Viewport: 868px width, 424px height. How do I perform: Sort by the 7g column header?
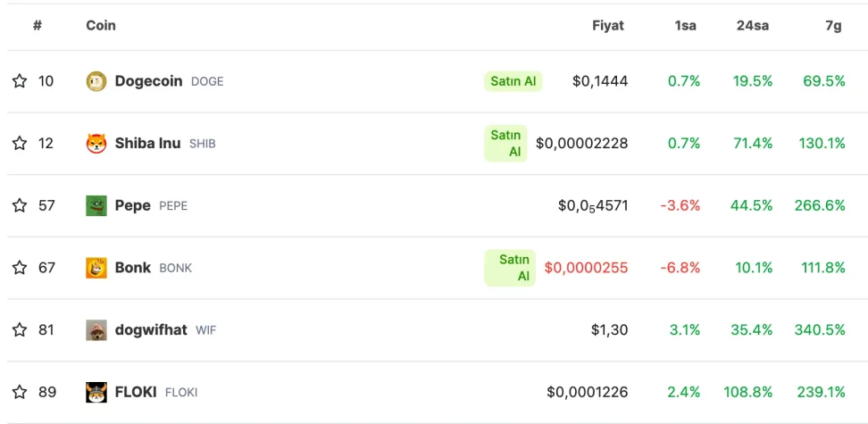833,26
